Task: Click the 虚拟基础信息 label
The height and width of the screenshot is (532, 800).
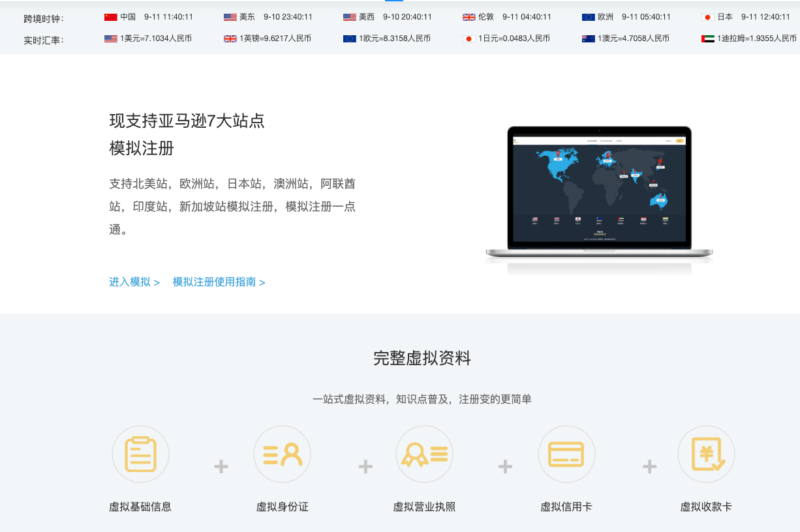Action: [140, 507]
